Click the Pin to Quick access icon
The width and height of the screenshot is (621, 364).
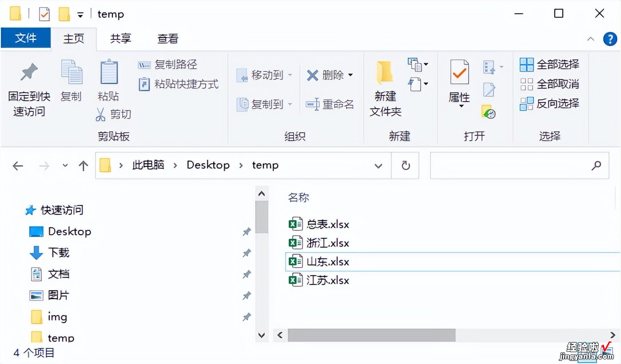pyautogui.click(x=29, y=73)
